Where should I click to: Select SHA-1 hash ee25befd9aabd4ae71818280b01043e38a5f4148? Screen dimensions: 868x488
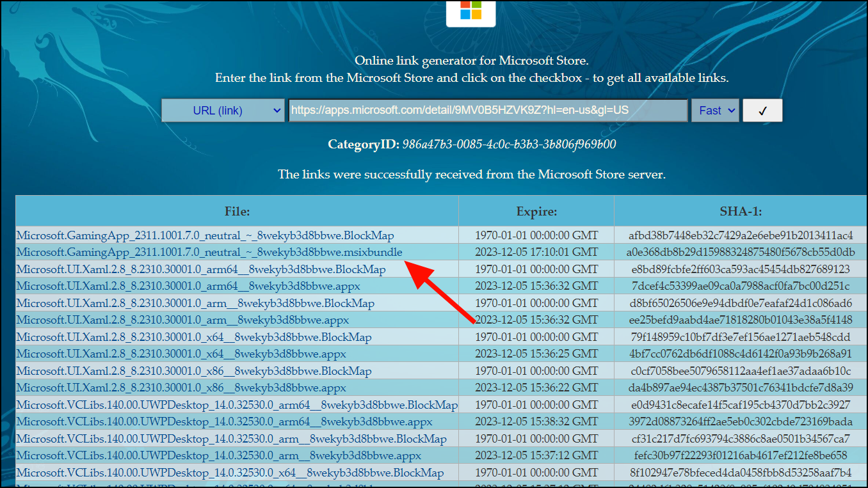[x=741, y=320]
